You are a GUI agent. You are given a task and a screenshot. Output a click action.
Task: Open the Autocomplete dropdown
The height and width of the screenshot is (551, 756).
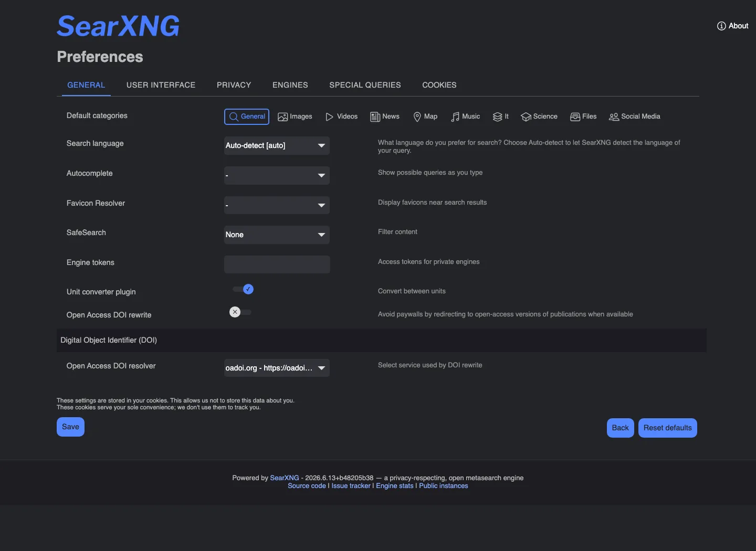pos(277,175)
